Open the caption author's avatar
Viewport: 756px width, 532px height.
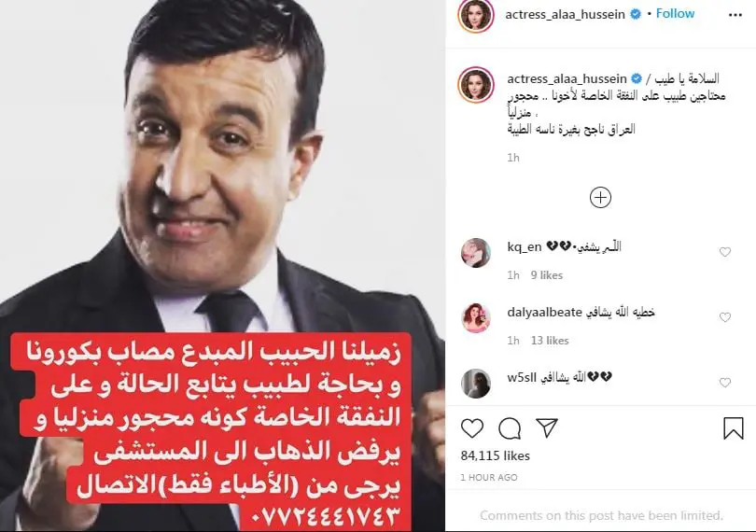(476, 85)
